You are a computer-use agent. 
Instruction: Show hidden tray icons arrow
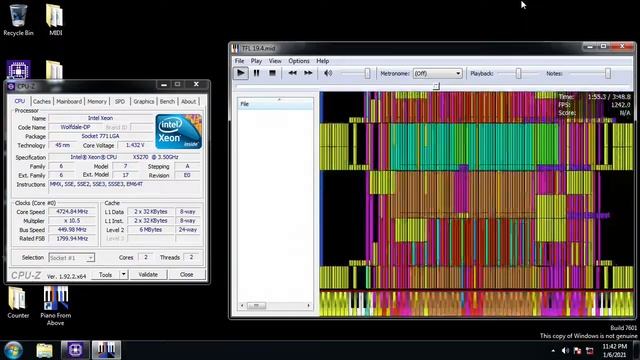tap(553, 351)
